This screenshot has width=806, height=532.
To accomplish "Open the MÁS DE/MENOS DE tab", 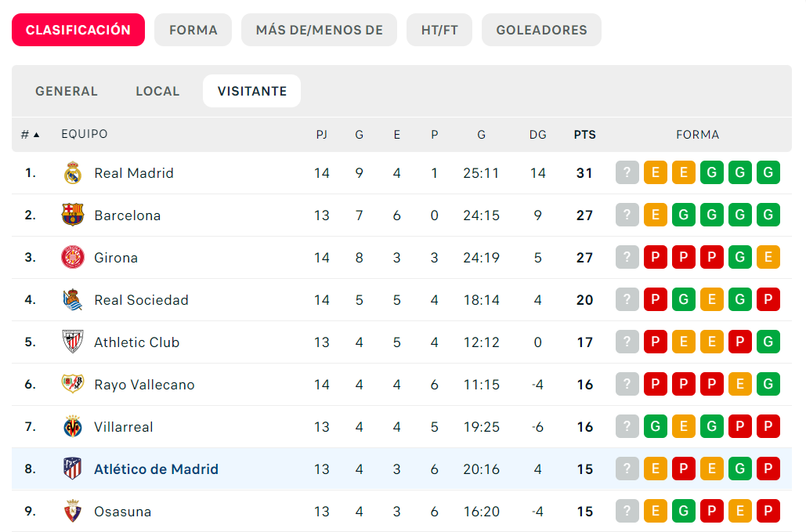I will click(319, 30).
